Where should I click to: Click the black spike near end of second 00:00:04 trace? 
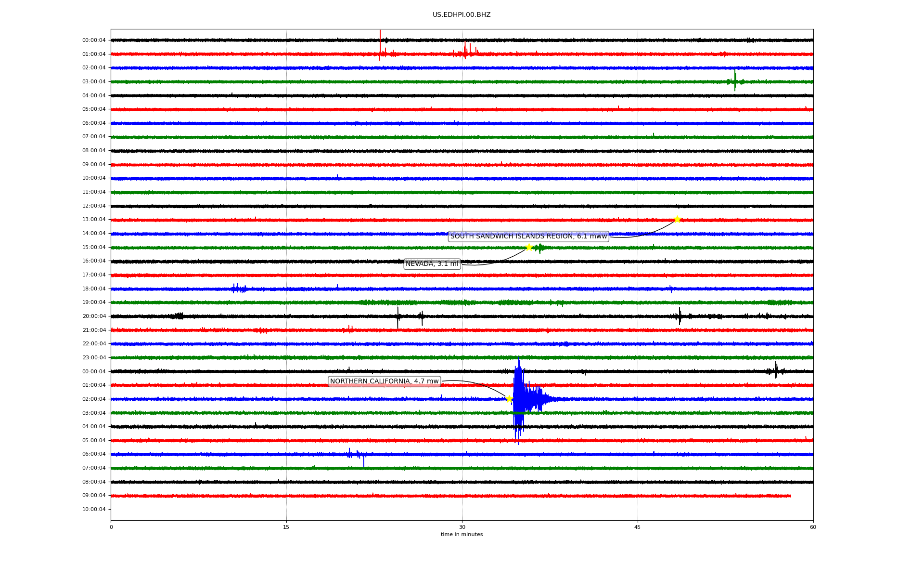[776, 370]
